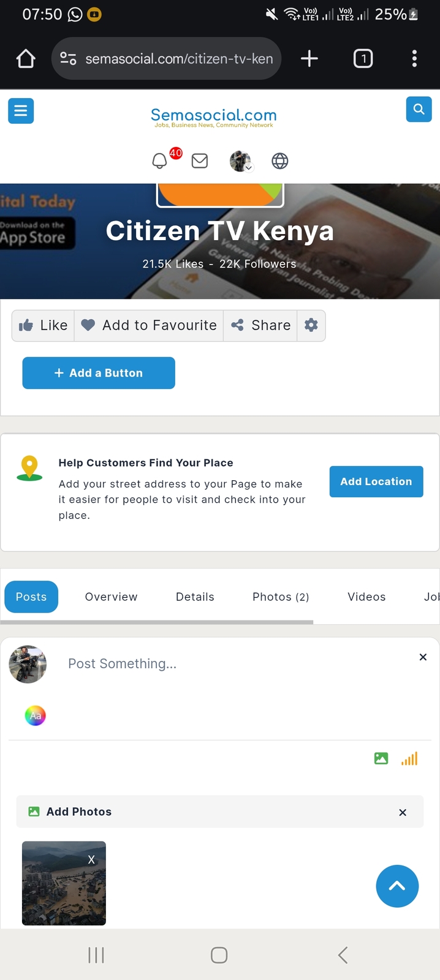Open the Share options
The image size is (440, 980).
coord(260,325)
